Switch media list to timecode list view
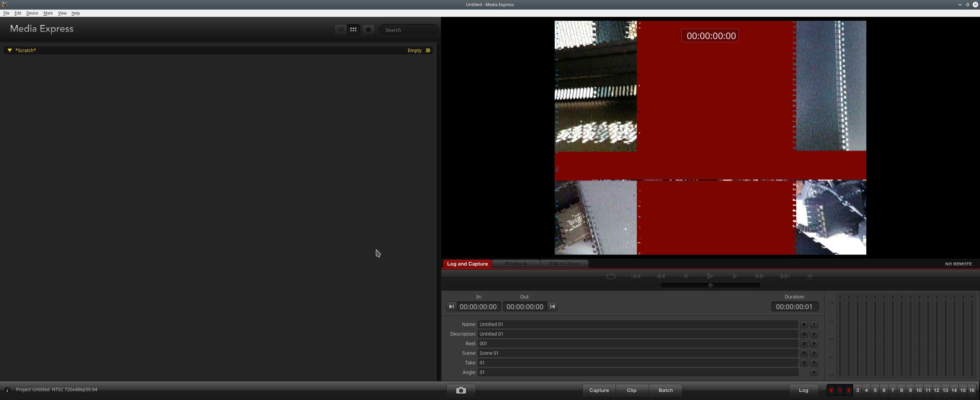This screenshot has height=400, width=980. 341,30
